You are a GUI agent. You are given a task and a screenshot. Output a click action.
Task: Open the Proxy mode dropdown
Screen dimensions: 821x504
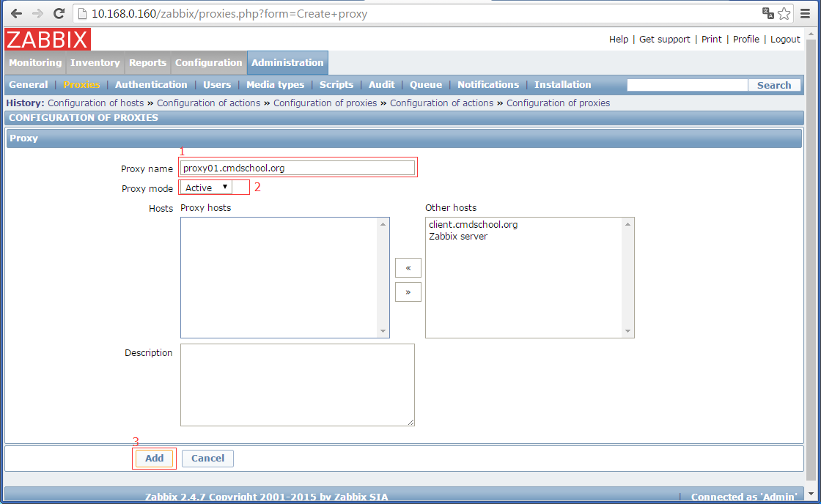pos(206,188)
